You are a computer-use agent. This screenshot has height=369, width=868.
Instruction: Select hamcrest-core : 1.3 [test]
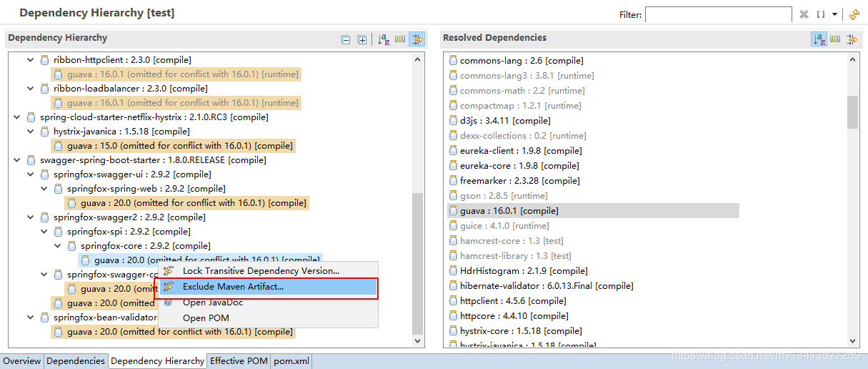tap(512, 241)
